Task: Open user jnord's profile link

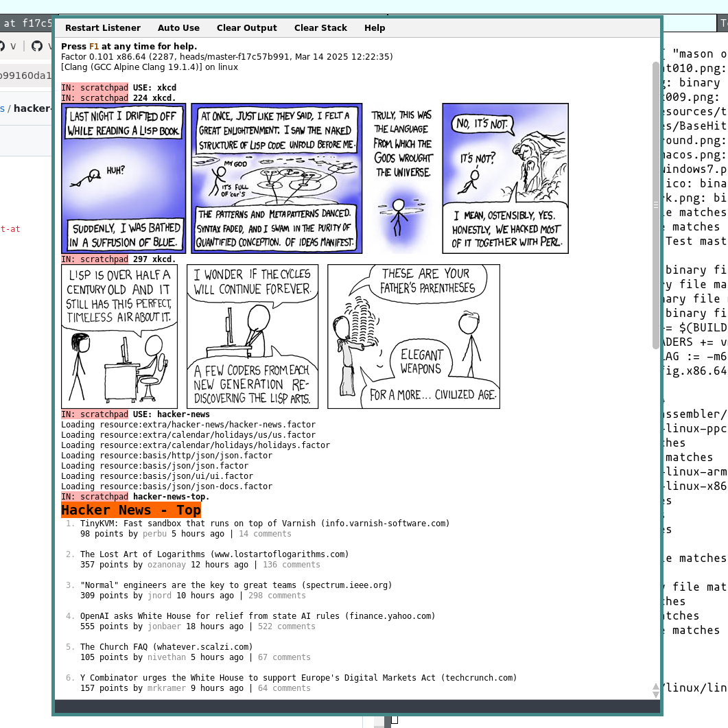Action: pyautogui.click(x=159, y=596)
